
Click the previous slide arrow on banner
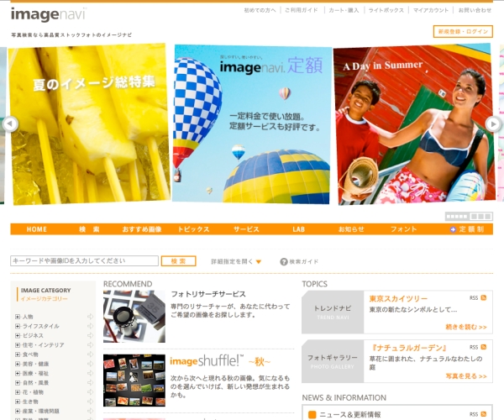[10, 124]
